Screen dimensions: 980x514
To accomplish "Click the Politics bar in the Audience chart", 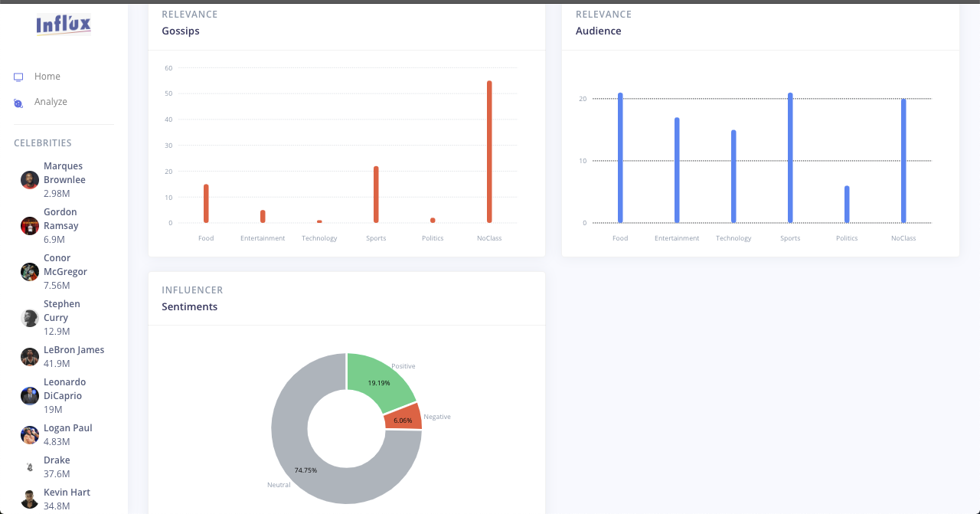I will coord(847,205).
